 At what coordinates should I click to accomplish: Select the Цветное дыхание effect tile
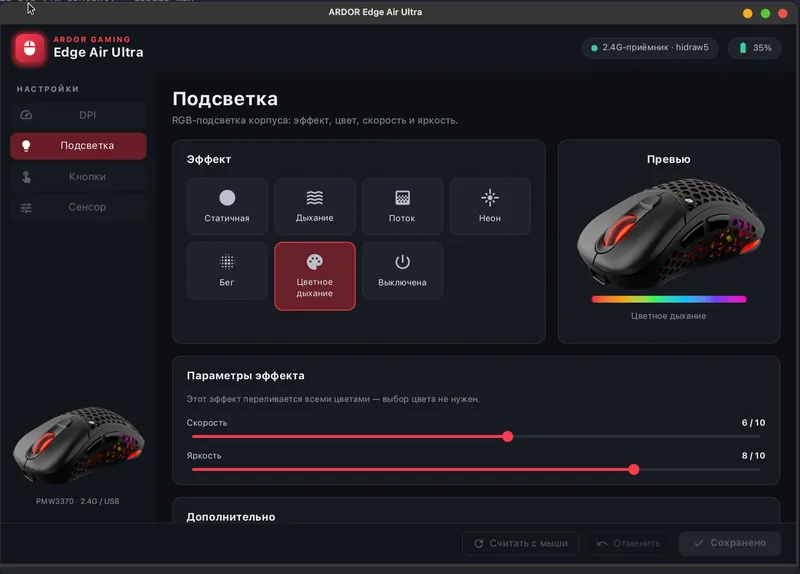(315, 276)
